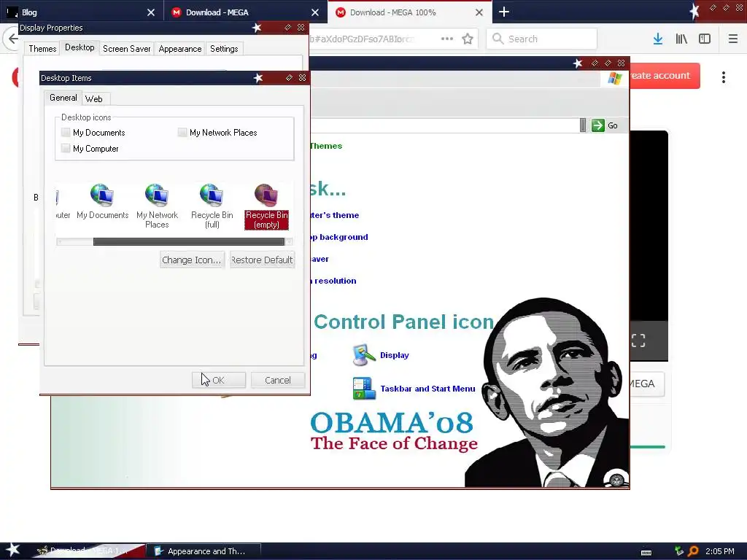Screen dimensions: 747x560
Task: Focus the Firefox Search field
Action: (x=542, y=39)
